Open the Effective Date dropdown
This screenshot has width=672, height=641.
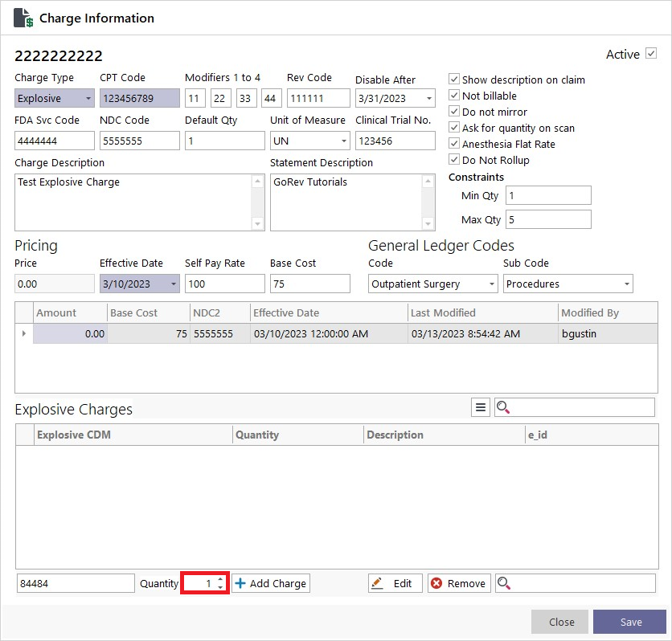[x=173, y=284]
